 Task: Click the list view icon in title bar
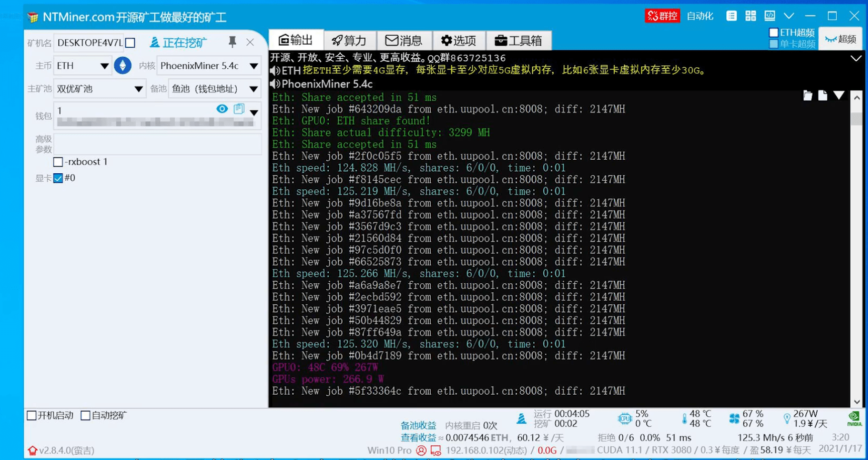point(731,16)
